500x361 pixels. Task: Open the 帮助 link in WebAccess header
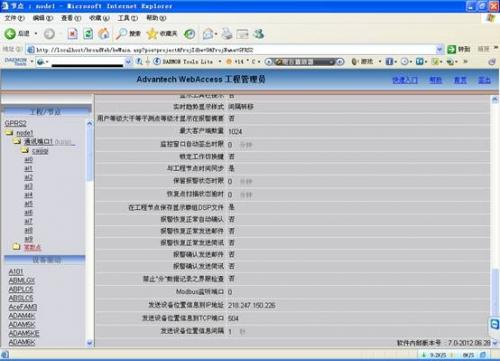pyautogui.click(x=436, y=80)
